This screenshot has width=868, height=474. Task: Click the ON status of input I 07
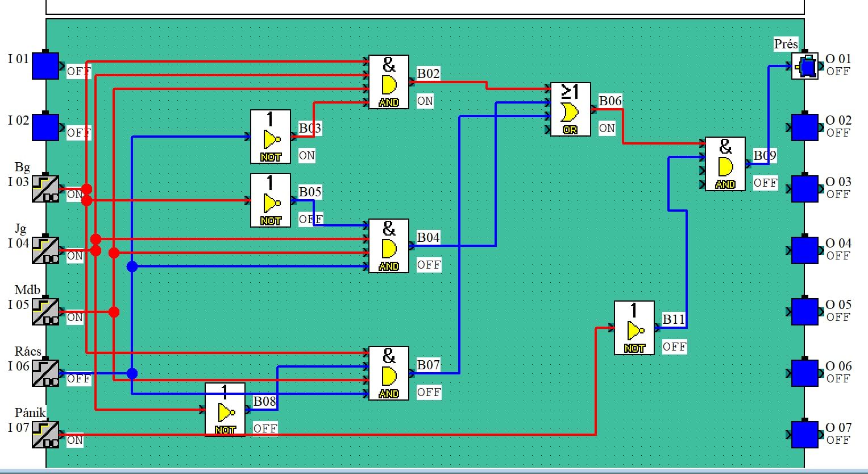(x=75, y=440)
